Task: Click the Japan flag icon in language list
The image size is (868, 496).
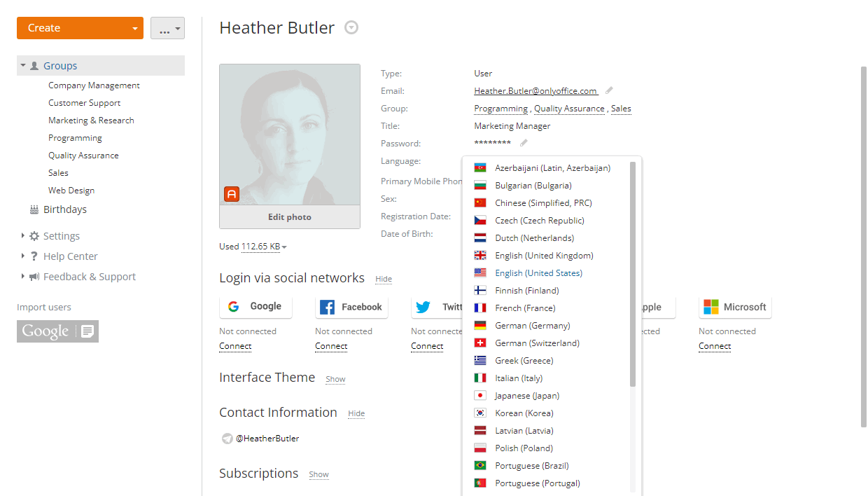Action: tap(480, 396)
